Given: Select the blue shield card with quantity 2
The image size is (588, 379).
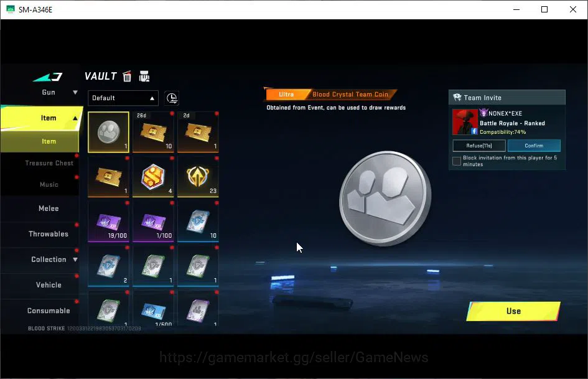Looking at the screenshot, I should 108,266.
